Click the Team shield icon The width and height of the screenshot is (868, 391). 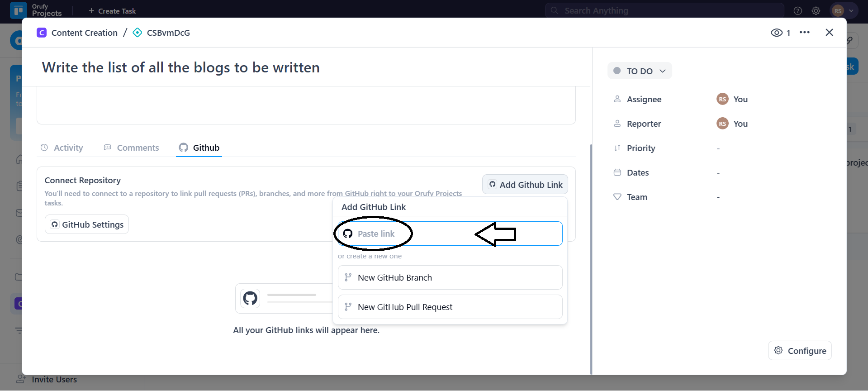coord(617,197)
